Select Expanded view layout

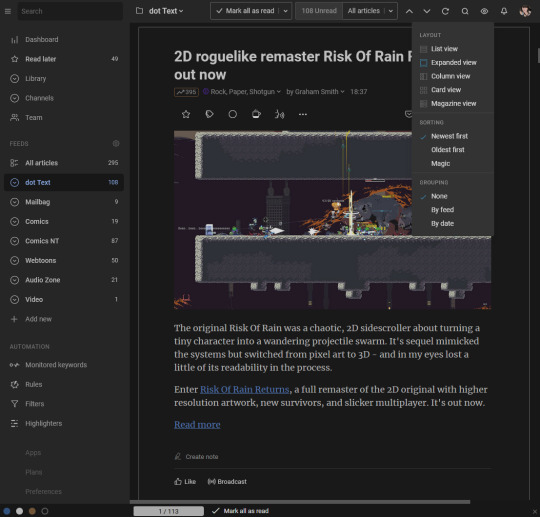coord(453,63)
